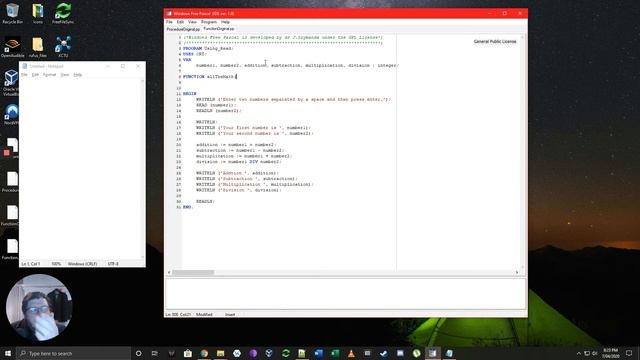Screen dimensions: 640x360
Task: Open VLC media player from the taskbar
Action: pyautogui.click(x=351, y=353)
